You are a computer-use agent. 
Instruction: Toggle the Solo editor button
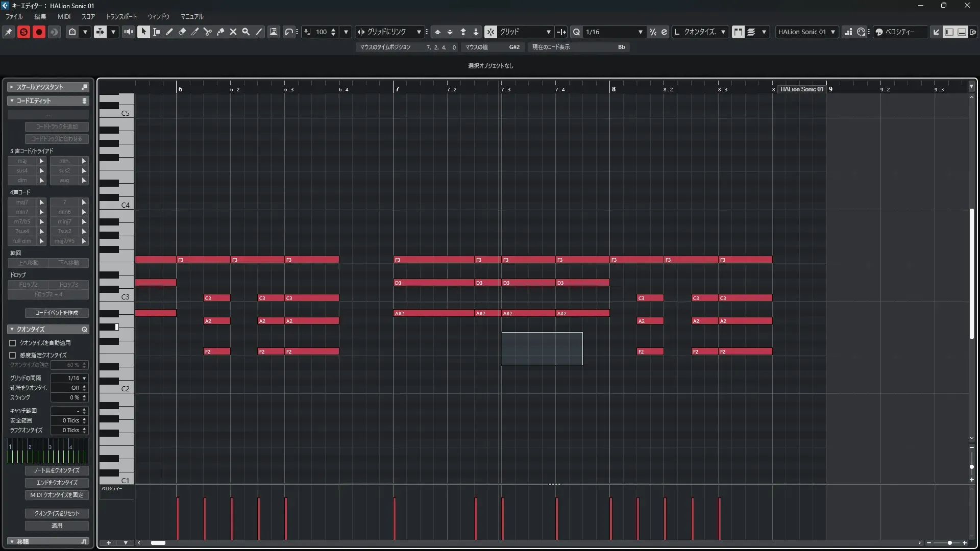coord(23,32)
